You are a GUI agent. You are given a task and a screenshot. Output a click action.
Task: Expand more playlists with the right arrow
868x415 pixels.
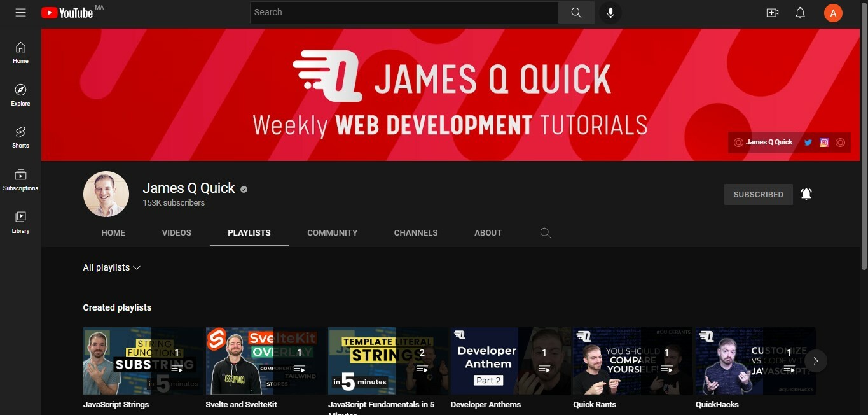point(816,361)
